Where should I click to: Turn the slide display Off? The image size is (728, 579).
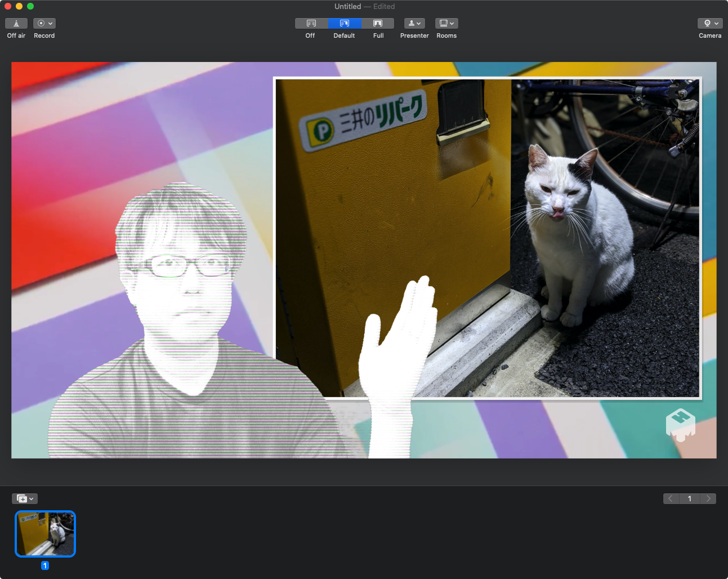[x=311, y=23]
